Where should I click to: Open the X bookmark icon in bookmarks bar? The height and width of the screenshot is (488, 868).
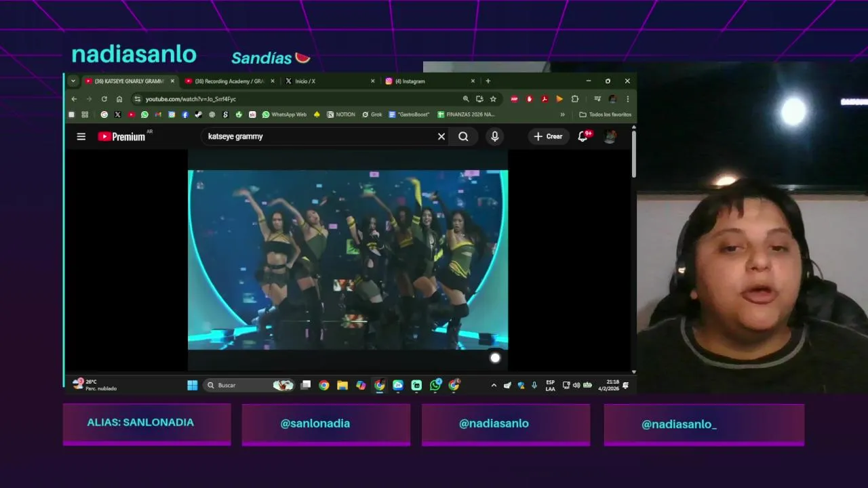(118, 115)
